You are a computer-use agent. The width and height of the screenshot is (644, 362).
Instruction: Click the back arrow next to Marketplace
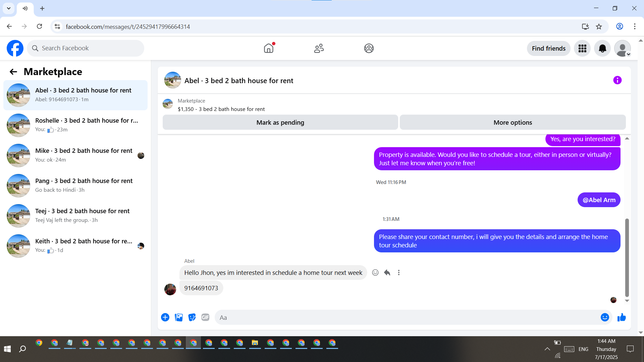[x=13, y=72]
